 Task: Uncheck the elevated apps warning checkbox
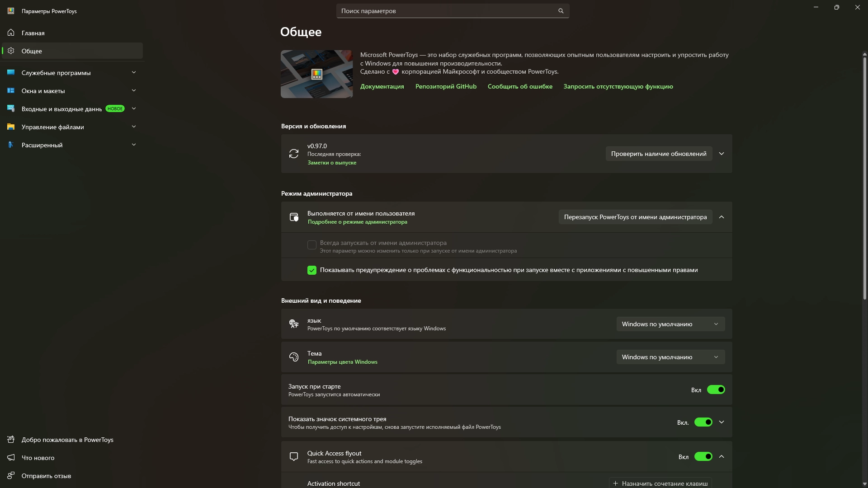(x=312, y=270)
